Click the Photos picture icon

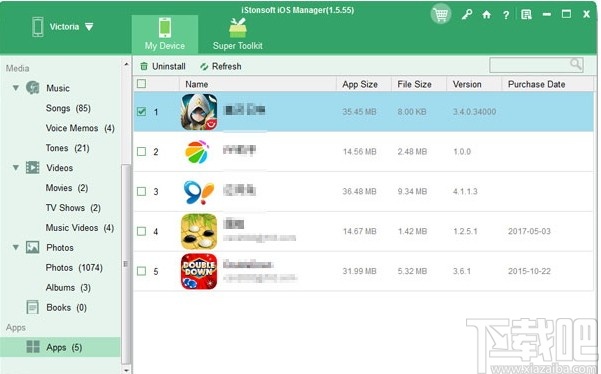[x=33, y=247]
